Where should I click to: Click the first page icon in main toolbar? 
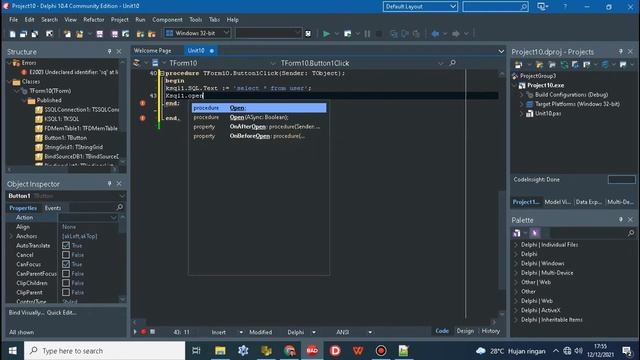(13, 34)
